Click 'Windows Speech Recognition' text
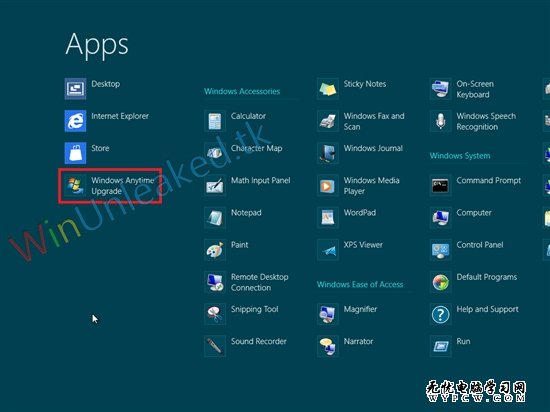This screenshot has width=550, height=412. (x=486, y=121)
